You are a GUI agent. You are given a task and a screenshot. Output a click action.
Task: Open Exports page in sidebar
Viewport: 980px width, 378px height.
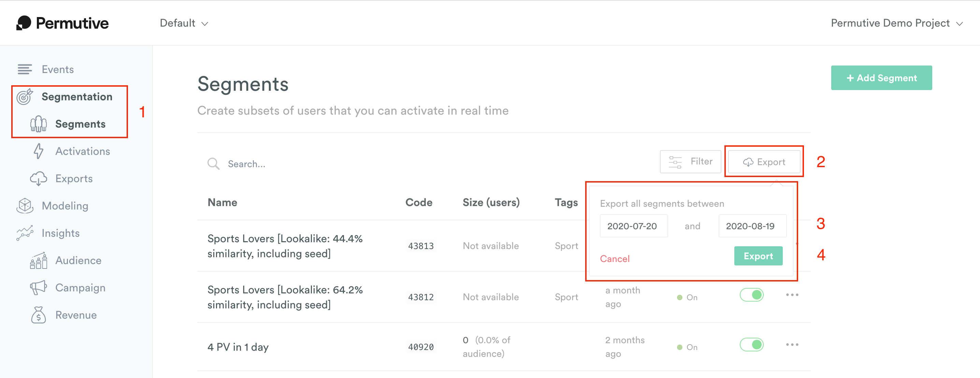(74, 179)
